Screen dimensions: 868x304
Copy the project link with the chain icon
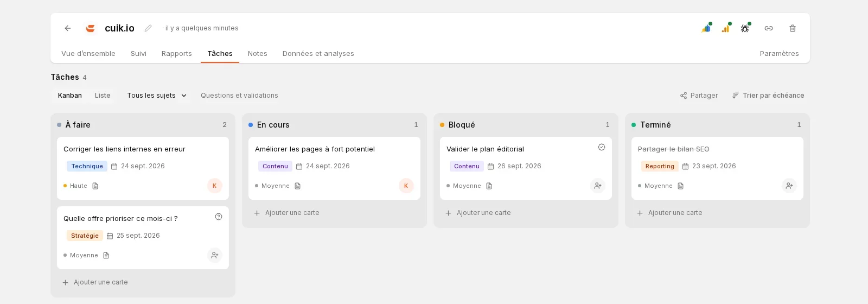coord(769,28)
